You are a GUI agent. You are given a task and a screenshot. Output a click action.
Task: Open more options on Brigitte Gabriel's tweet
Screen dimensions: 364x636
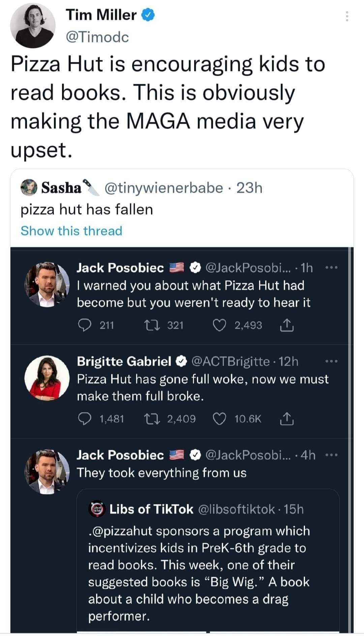click(332, 362)
